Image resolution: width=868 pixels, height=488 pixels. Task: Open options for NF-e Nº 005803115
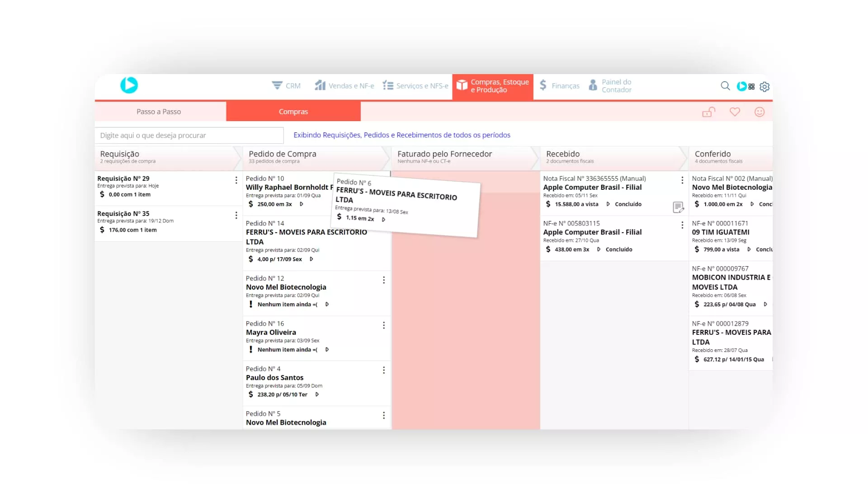coord(682,225)
